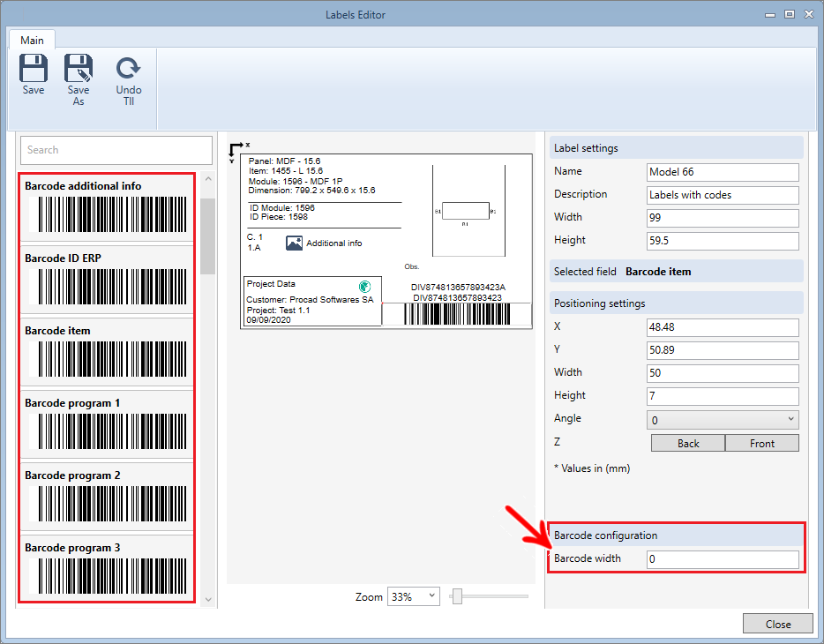Image resolution: width=824 pixels, height=644 pixels.
Task: Click 'DIV874813657893423' text above the barcode
Action: click(x=457, y=298)
